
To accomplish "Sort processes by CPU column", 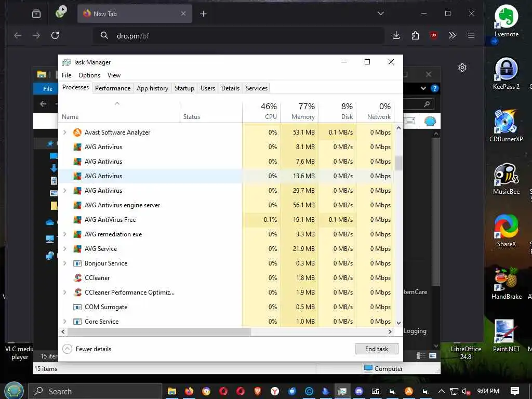I will pyautogui.click(x=261, y=111).
